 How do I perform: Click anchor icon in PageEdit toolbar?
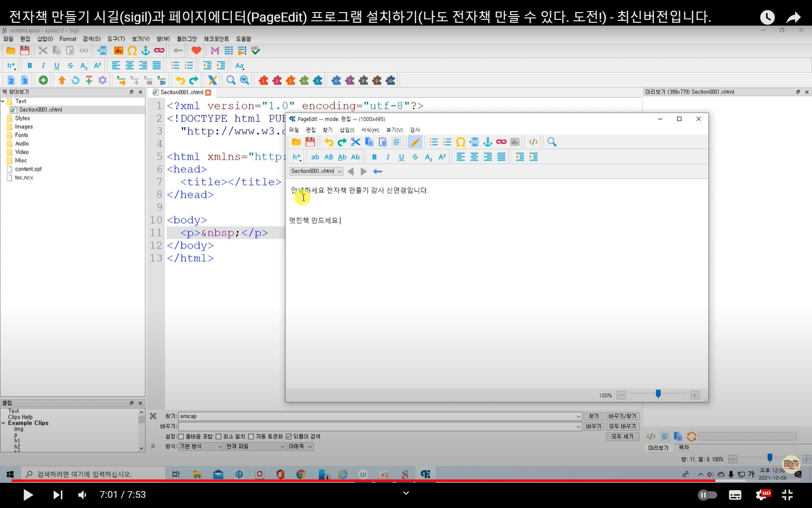pyautogui.click(x=488, y=142)
